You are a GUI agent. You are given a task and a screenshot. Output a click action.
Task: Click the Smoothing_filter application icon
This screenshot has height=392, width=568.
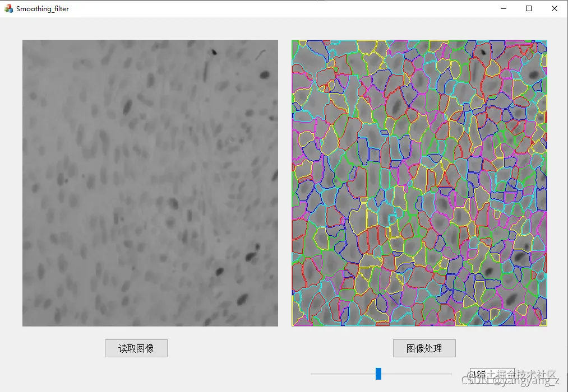(x=8, y=8)
